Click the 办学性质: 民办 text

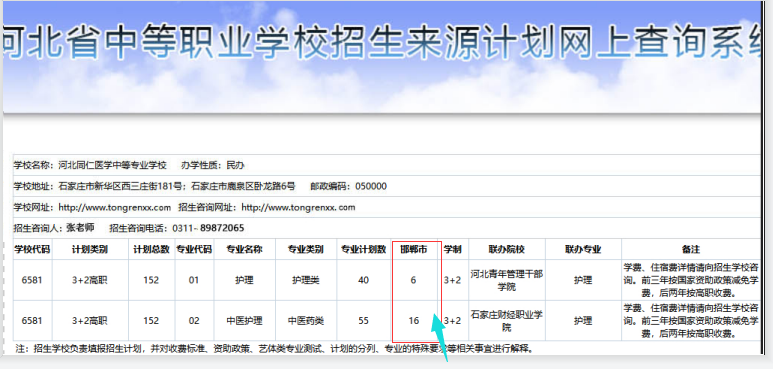click(212, 165)
